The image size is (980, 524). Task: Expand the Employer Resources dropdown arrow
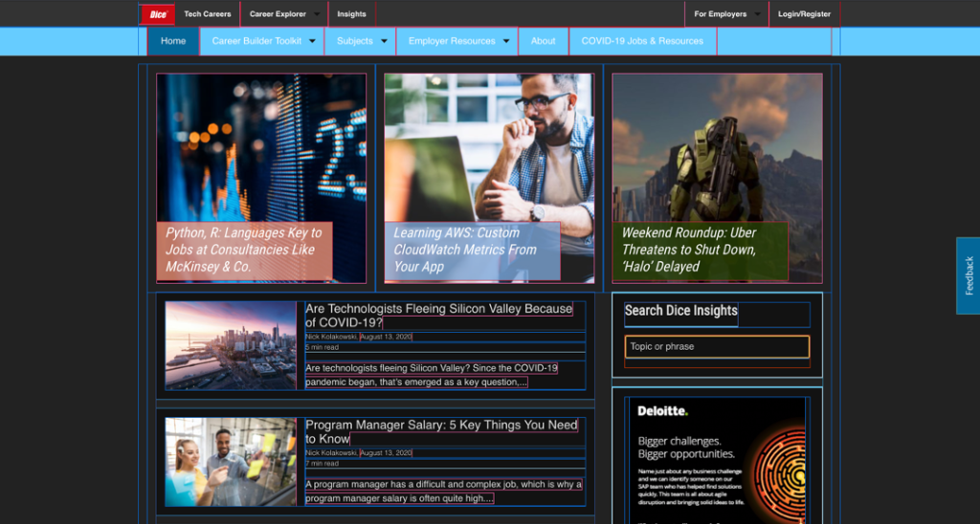click(x=506, y=41)
